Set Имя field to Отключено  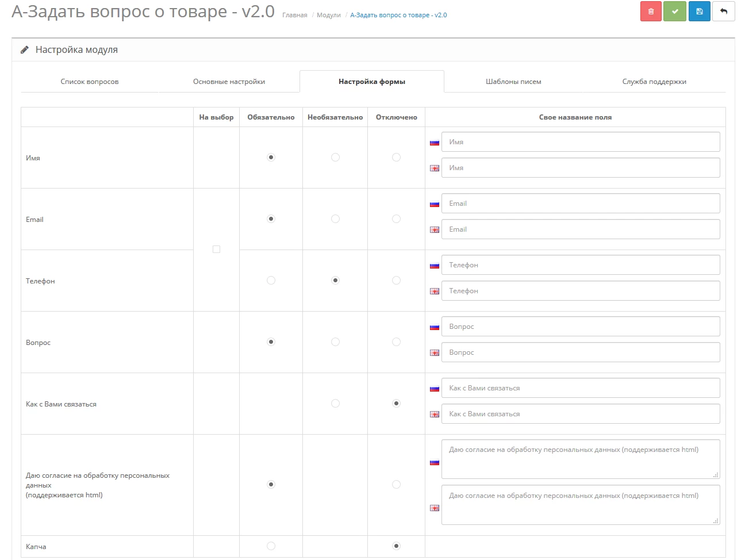click(396, 157)
